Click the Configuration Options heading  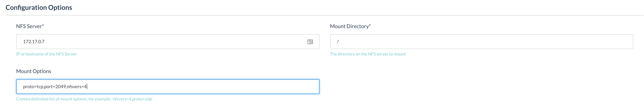[x=39, y=8]
